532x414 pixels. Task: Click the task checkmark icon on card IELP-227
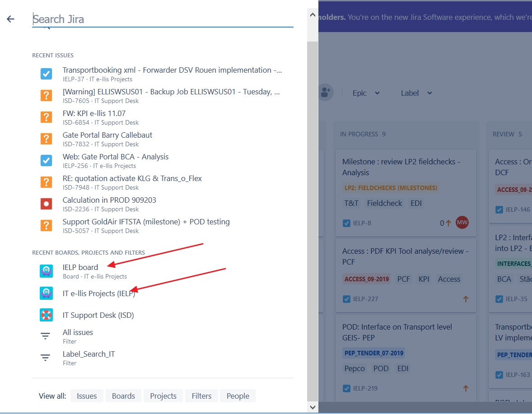[346, 298]
